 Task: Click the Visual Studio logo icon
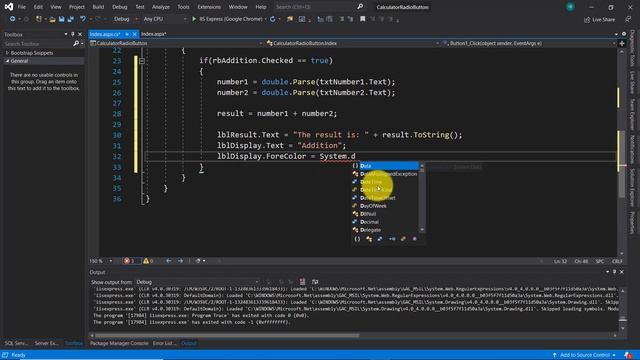(x=9, y=7)
